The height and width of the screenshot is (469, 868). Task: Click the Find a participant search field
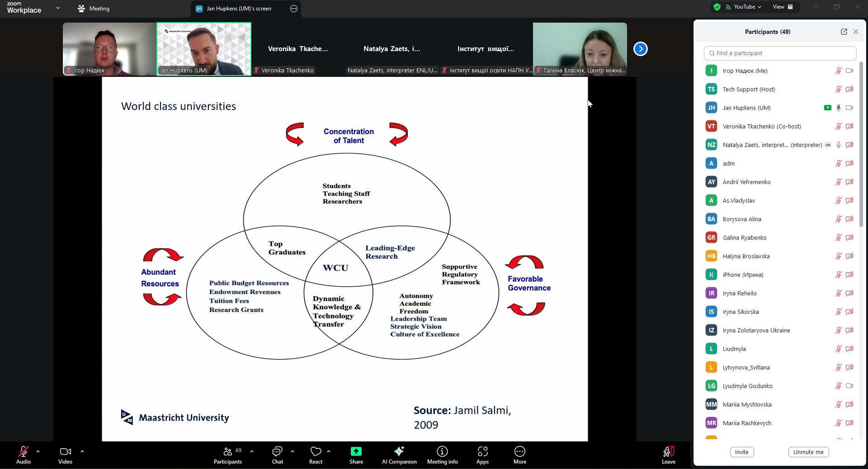point(780,53)
